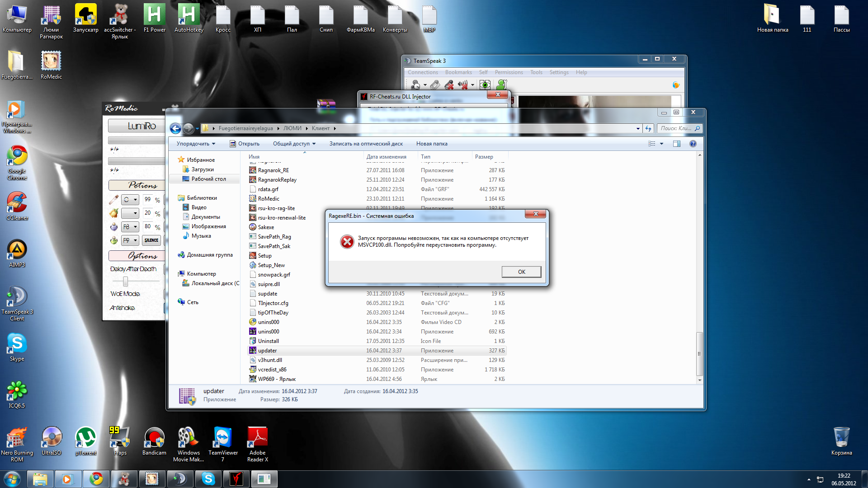Select Локальный диск in sidebar
The image size is (868, 488).
[211, 283]
